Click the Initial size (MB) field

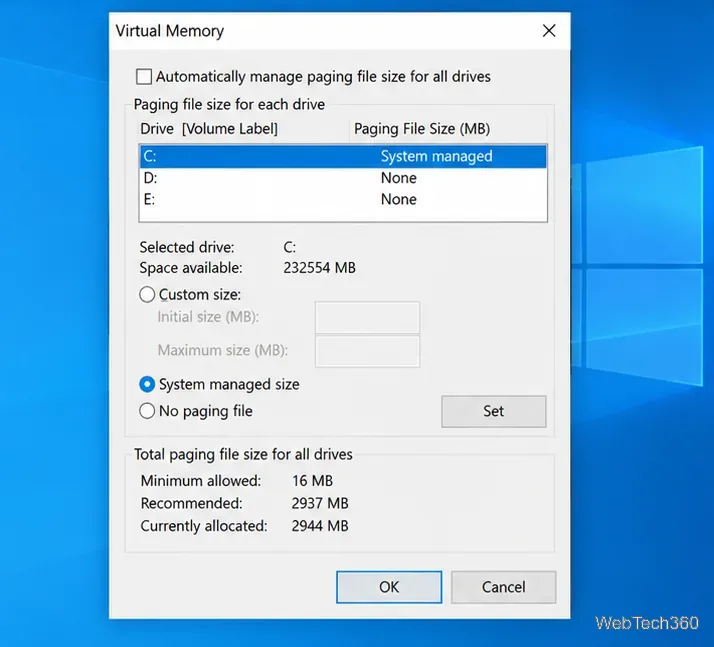(367, 317)
